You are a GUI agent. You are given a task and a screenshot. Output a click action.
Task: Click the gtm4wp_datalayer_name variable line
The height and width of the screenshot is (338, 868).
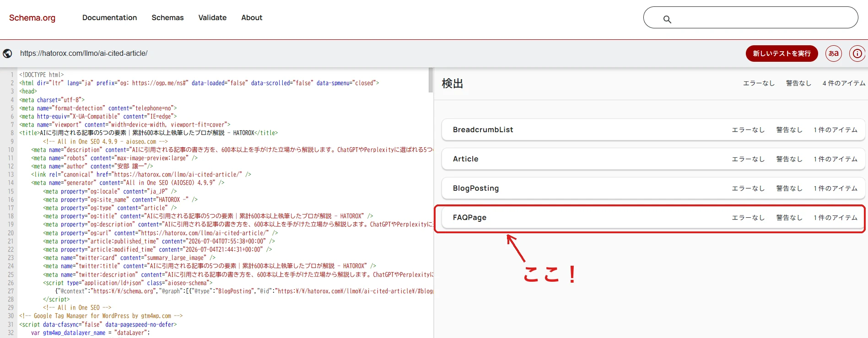pyautogui.click(x=90, y=333)
